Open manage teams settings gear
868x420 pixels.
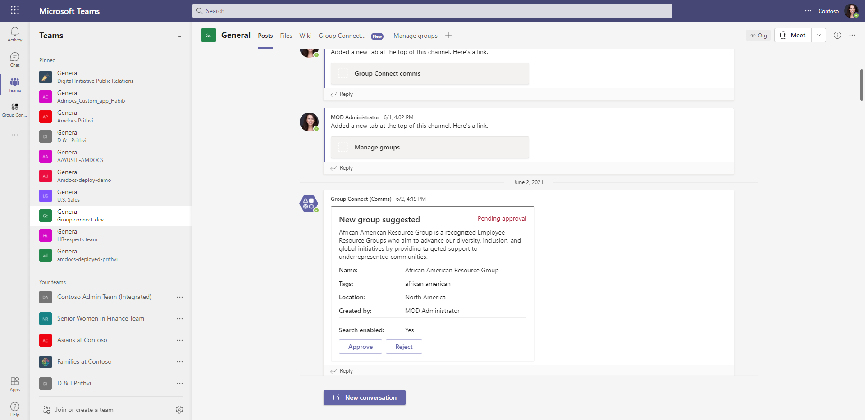point(179,410)
